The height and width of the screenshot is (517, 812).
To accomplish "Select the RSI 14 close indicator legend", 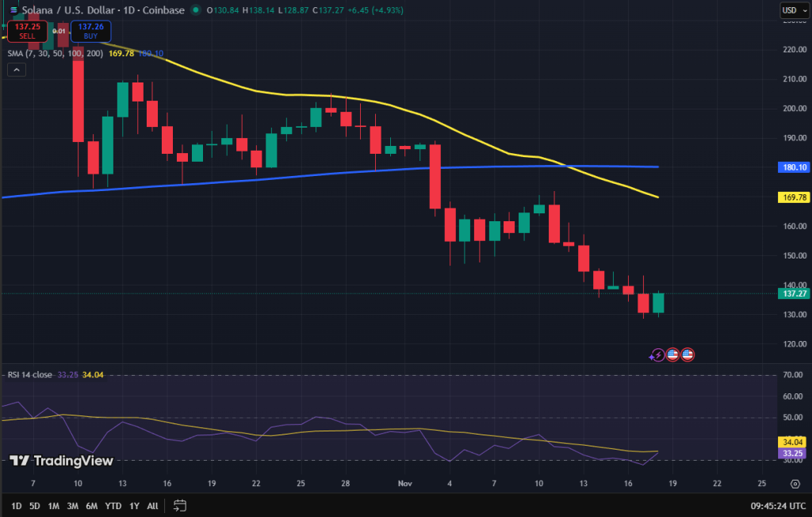I will [x=29, y=374].
